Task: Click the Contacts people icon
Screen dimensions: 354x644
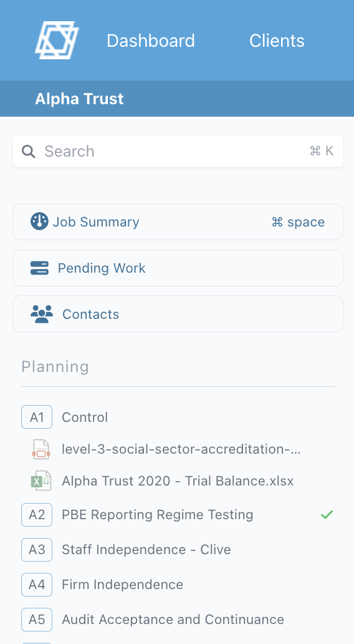Action: pos(42,314)
